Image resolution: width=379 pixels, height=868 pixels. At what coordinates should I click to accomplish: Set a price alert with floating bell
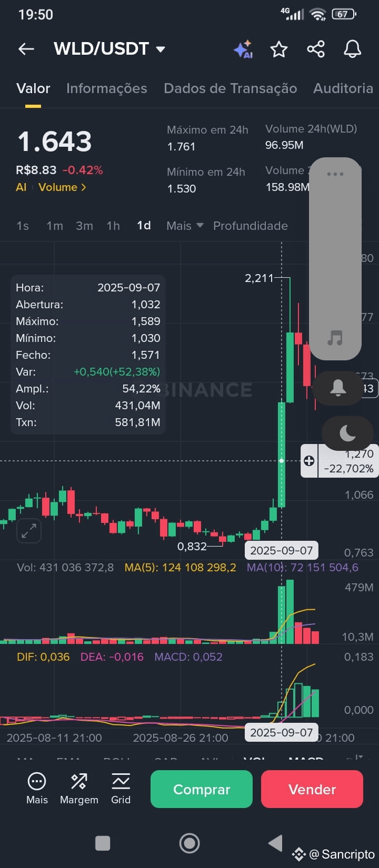(338, 388)
